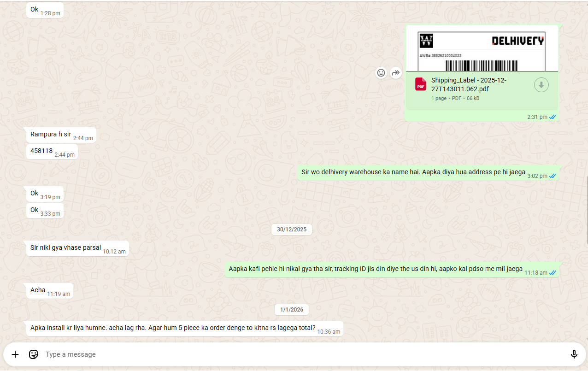588x371 pixels.
Task: Click the delhivery warehouse name reply message
Action: point(413,172)
